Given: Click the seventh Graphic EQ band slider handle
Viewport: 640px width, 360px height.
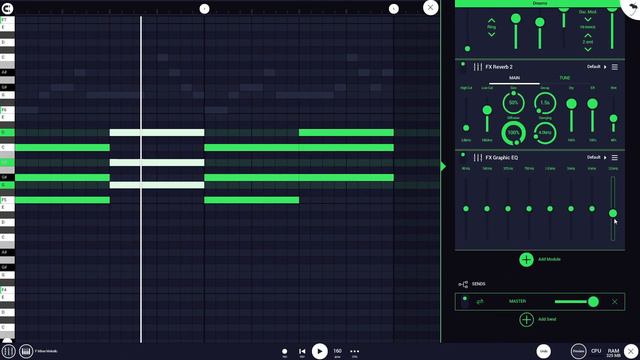Looking at the screenshot, I should click(592, 209).
